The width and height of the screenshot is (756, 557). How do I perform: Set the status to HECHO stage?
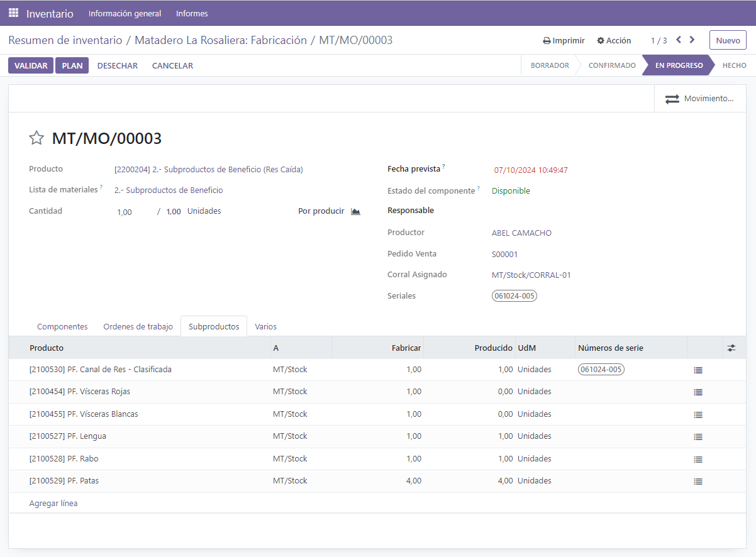coord(734,65)
